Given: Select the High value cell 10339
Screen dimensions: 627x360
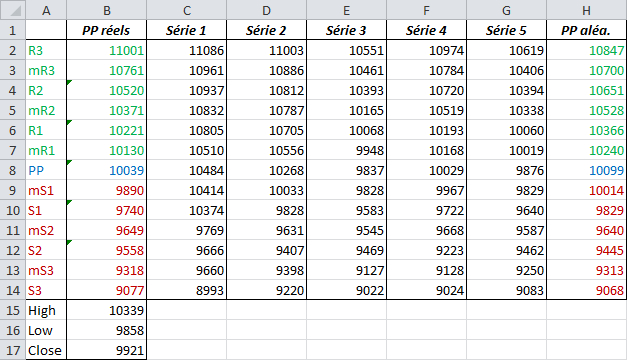Looking at the screenshot, I should tap(106, 310).
